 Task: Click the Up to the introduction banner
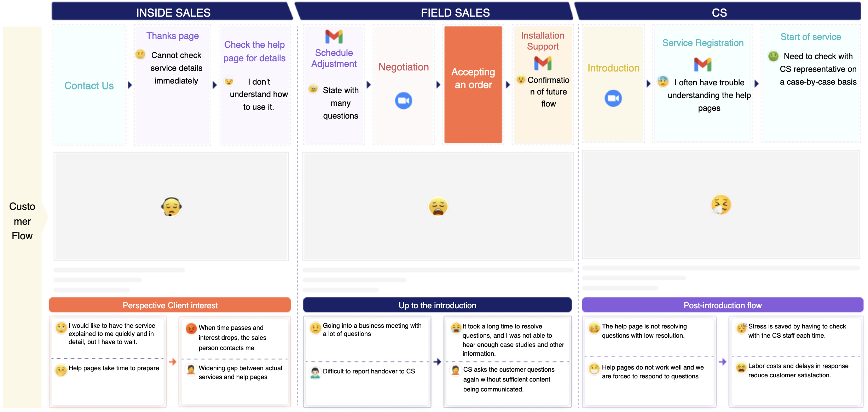pos(437,305)
